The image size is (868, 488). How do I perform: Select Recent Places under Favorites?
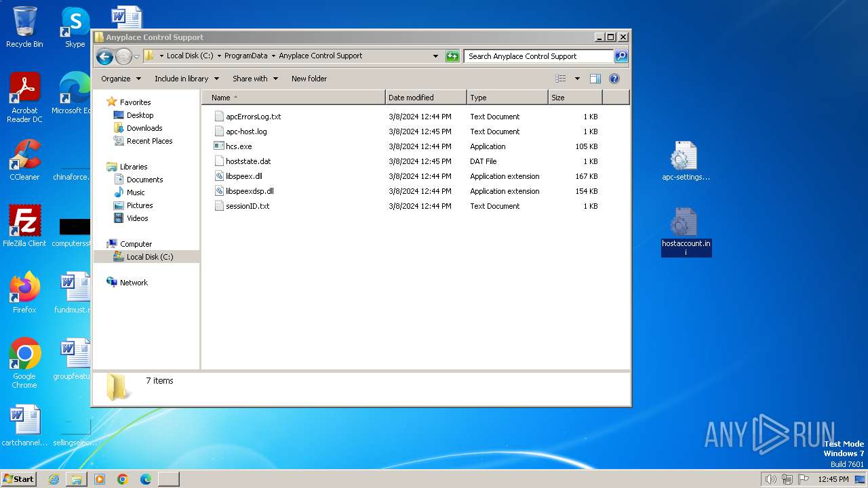point(149,141)
